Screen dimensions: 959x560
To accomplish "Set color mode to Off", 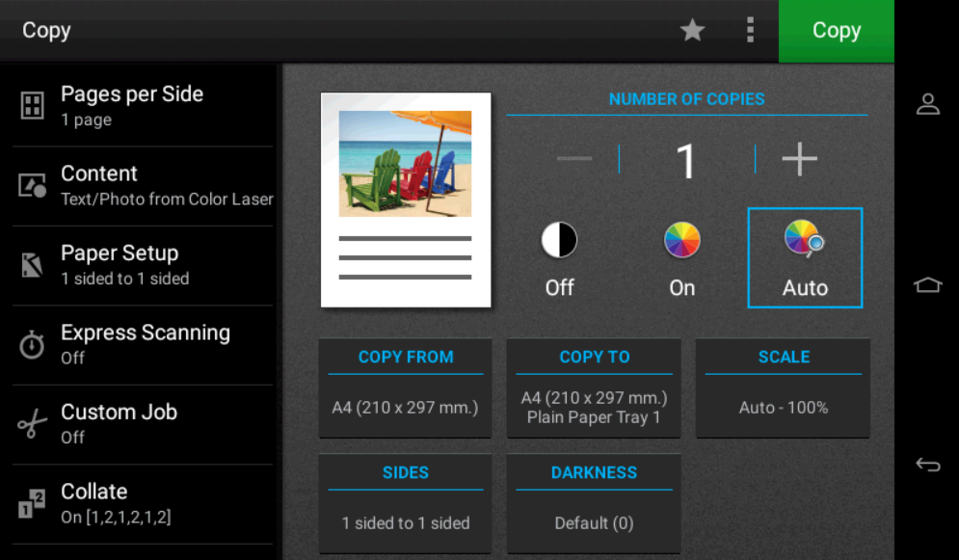I will [559, 258].
